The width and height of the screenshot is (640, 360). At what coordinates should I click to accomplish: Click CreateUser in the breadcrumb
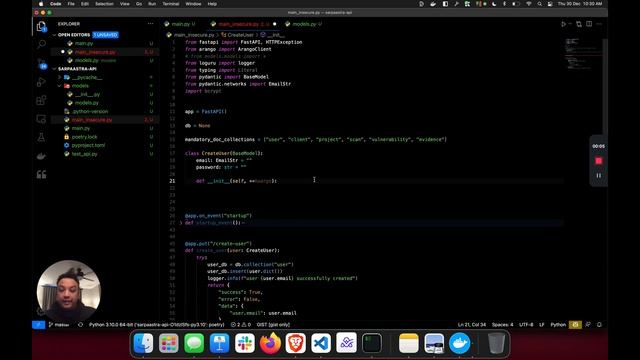(x=240, y=35)
